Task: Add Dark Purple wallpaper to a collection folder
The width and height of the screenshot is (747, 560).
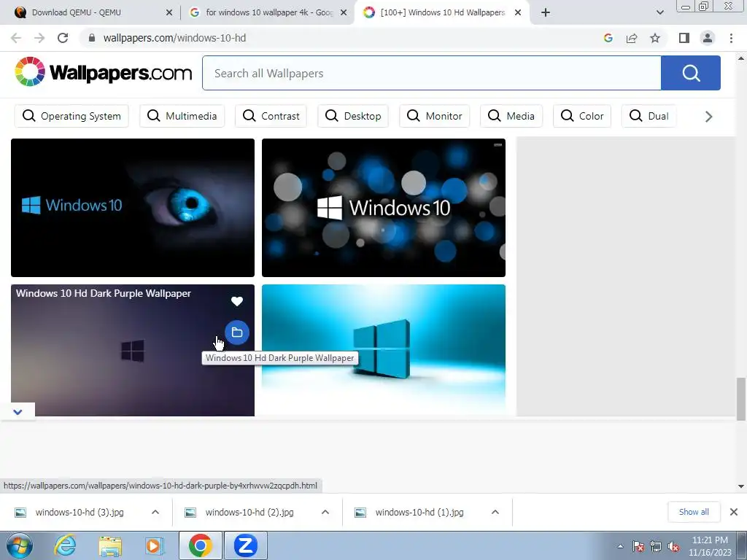Action: pyautogui.click(x=237, y=332)
